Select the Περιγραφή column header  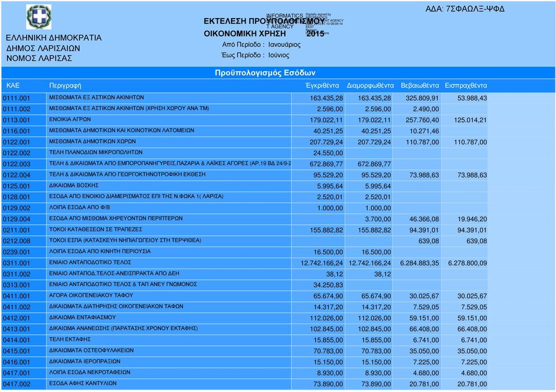coord(65,86)
